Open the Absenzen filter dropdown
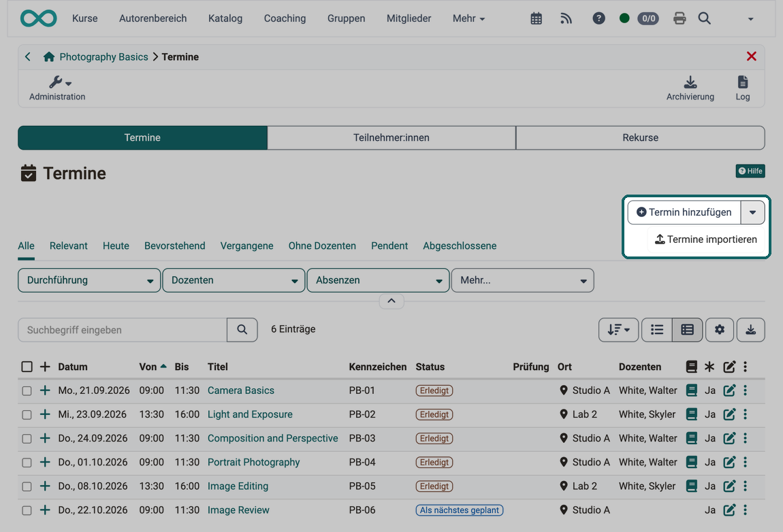The image size is (783, 532). [378, 280]
